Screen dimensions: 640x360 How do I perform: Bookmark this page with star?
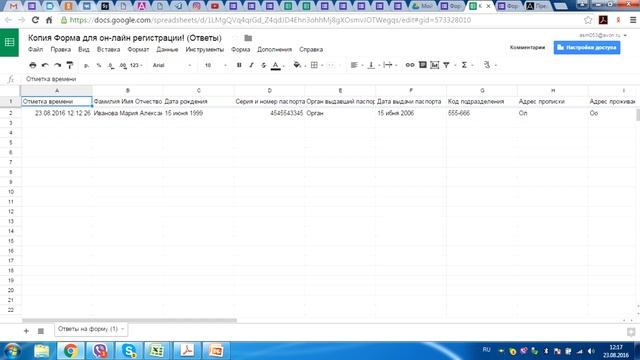coord(588,20)
